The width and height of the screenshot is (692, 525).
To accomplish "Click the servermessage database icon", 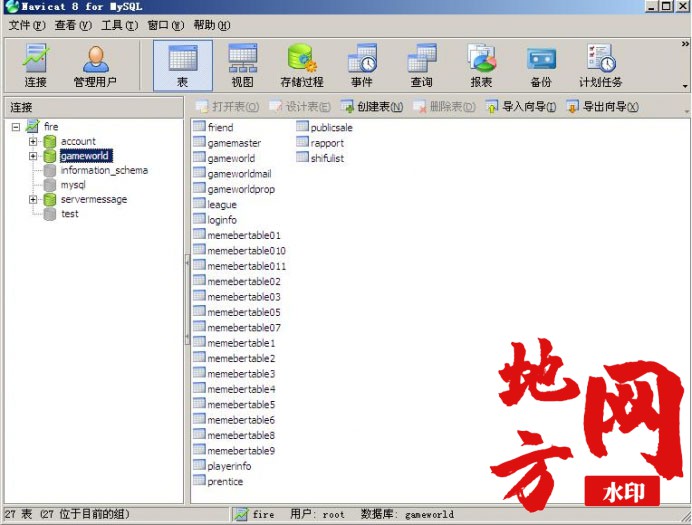I will pos(50,199).
